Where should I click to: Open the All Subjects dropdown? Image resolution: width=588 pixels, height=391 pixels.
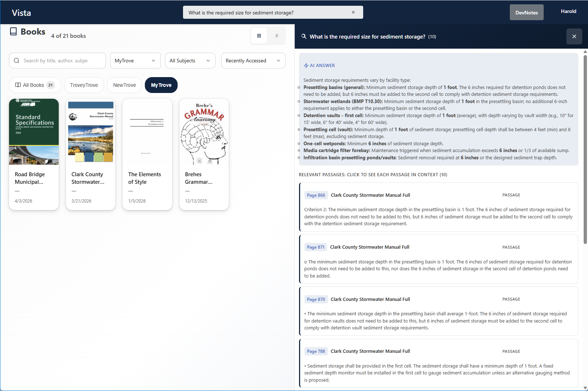tap(190, 61)
